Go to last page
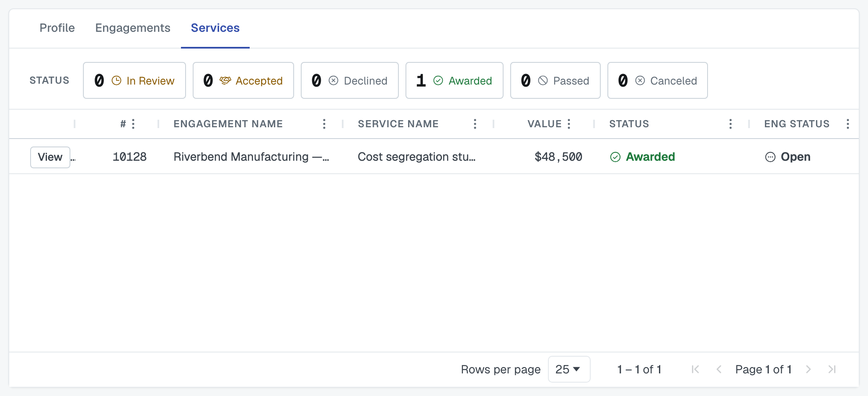This screenshot has height=396, width=868. pyautogui.click(x=832, y=369)
